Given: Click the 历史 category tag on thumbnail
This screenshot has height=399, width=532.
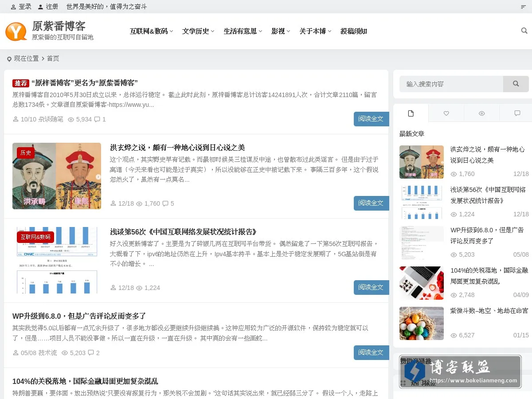Looking at the screenshot, I should (x=26, y=153).
